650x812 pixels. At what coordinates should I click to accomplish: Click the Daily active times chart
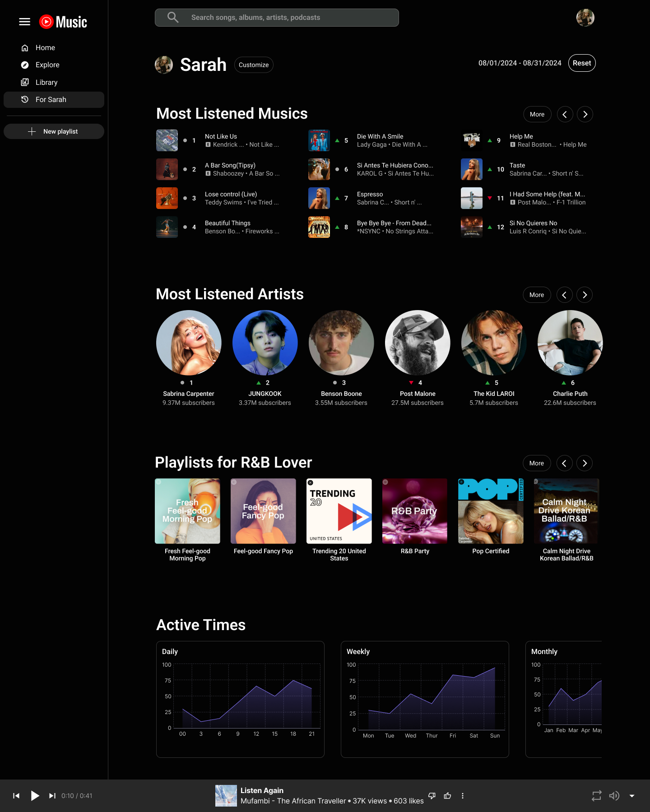click(x=240, y=699)
